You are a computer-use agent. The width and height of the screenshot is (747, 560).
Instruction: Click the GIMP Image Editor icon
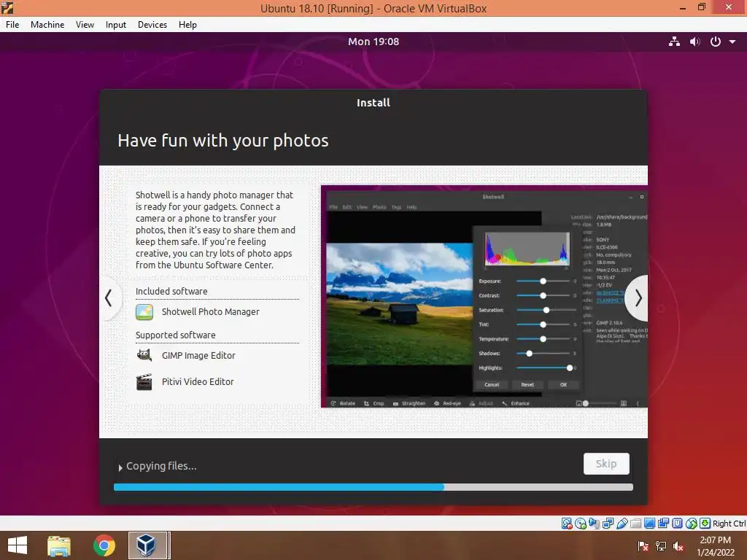144,355
